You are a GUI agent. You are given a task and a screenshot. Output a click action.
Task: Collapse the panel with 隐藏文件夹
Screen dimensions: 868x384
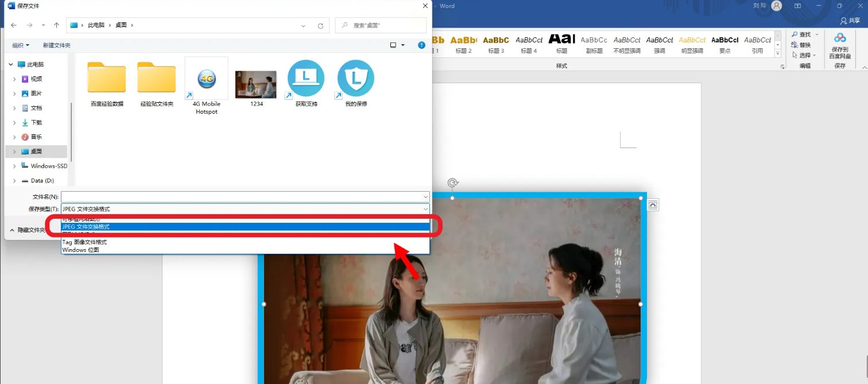point(27,230)
